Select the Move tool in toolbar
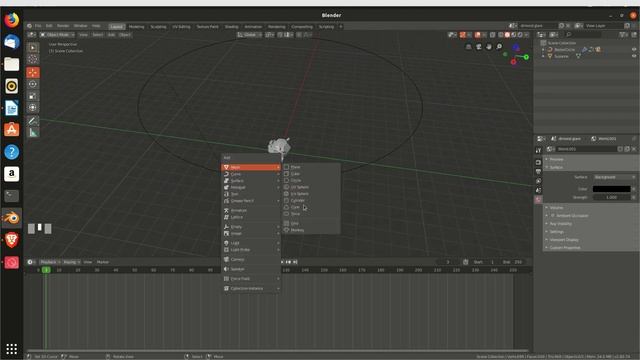 (x=33, y=73)
